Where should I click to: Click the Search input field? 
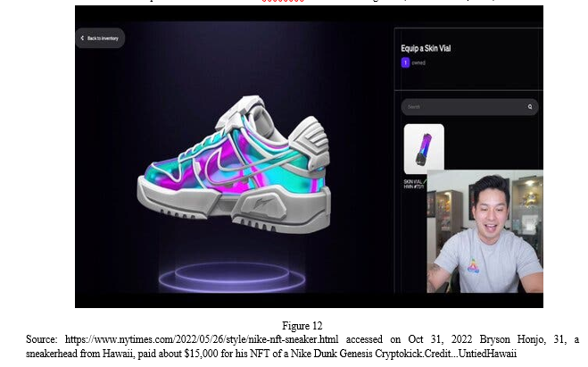(469, 107)
